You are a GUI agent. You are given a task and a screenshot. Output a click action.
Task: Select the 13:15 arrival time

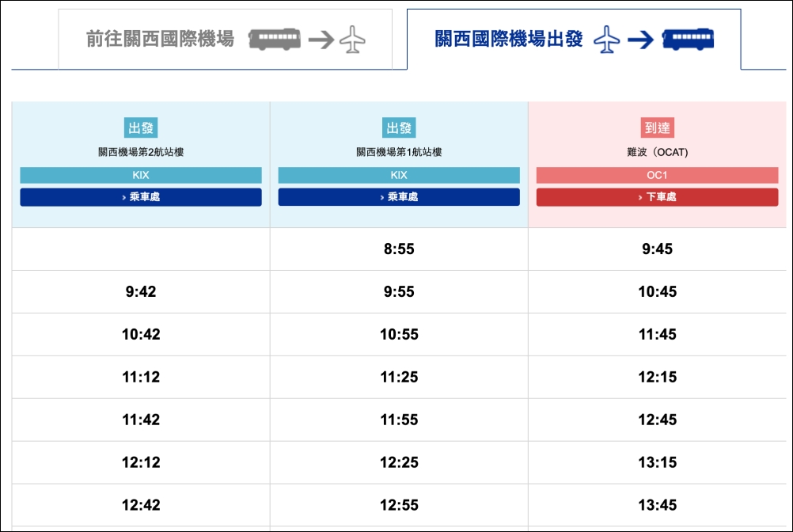click(x=658, y=462)
